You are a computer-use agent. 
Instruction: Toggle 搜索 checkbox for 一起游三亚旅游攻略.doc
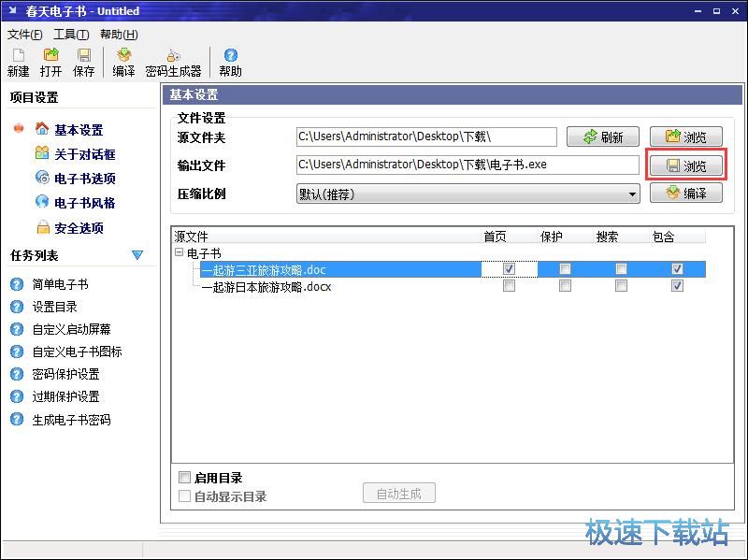coord(621,269)
